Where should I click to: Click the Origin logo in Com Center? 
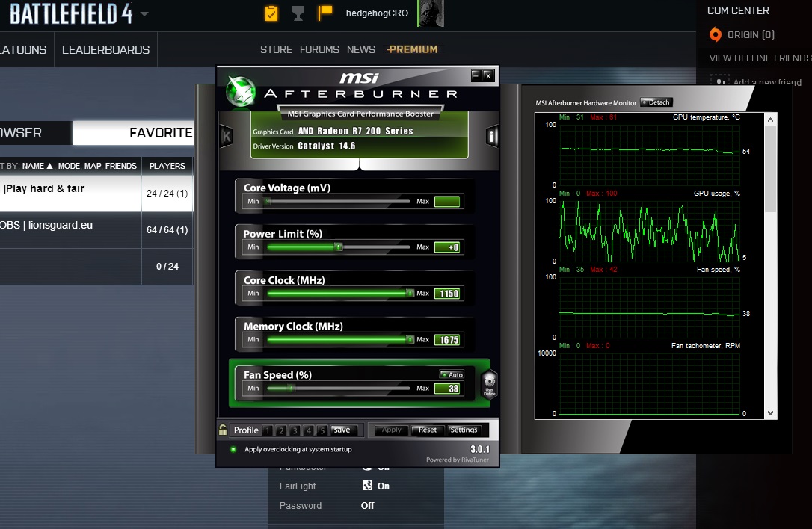click(716, 34)
